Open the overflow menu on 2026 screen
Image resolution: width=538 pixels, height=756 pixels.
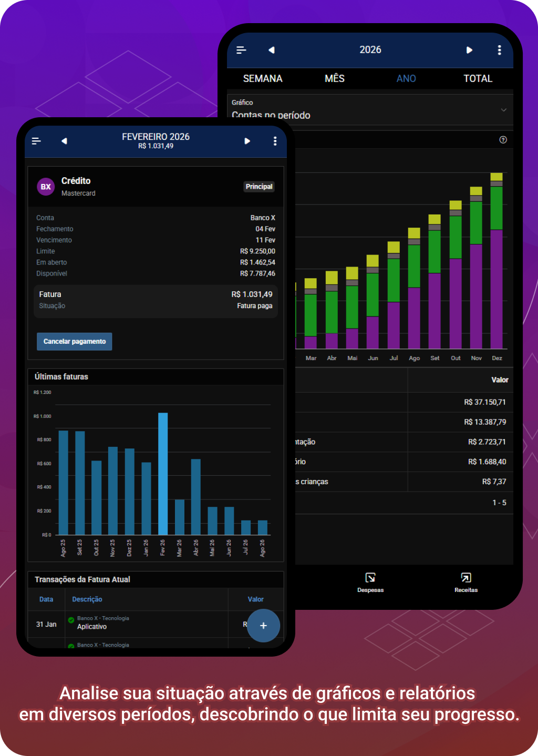tap(499, 50)
